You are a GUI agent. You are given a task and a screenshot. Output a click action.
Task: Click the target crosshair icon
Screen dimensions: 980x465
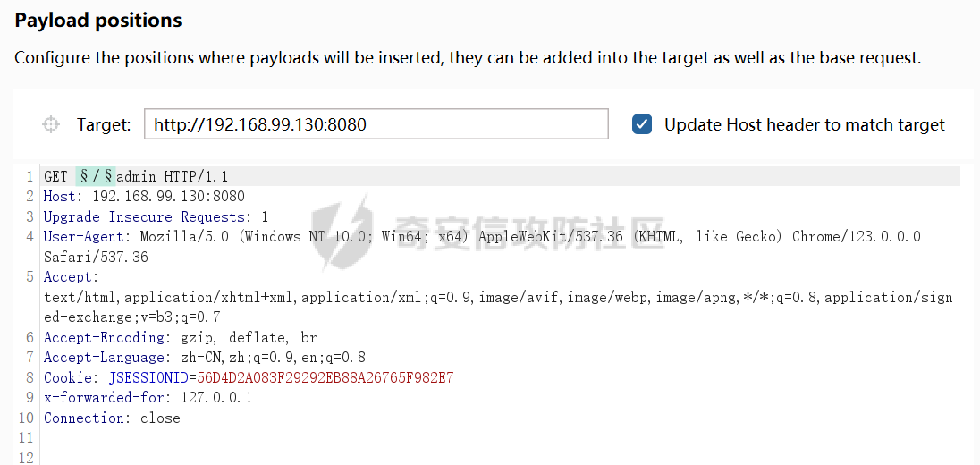(51, 124)
